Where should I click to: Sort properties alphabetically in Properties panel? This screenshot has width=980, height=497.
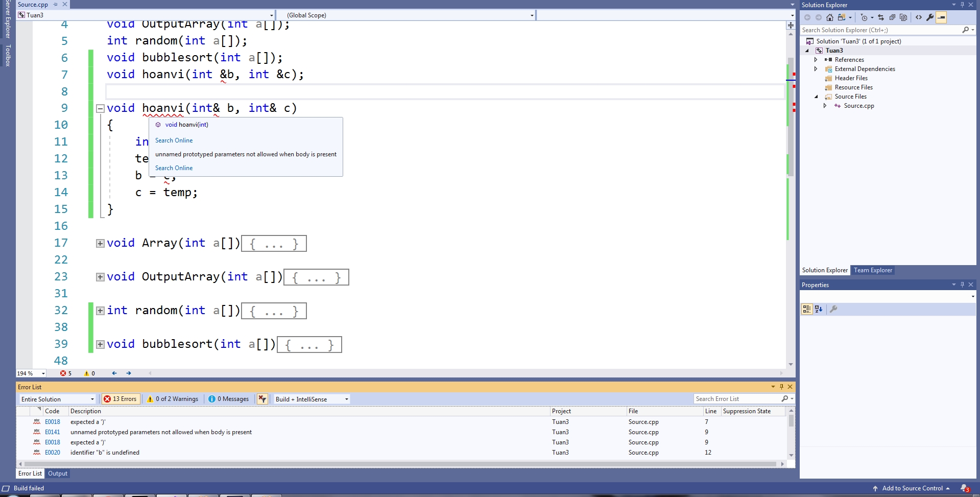pos(819,309)
